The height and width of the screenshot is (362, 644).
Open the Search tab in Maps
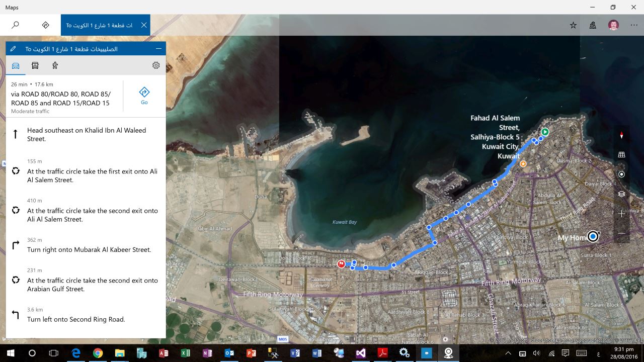pyautogui.click(x=15, y=25)
